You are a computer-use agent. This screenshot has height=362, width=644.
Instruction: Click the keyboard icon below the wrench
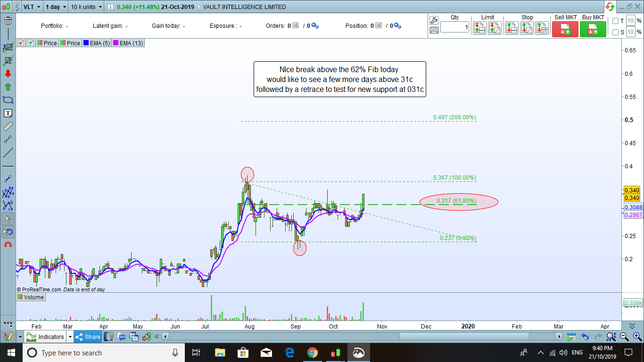click(x=434, y=30)
